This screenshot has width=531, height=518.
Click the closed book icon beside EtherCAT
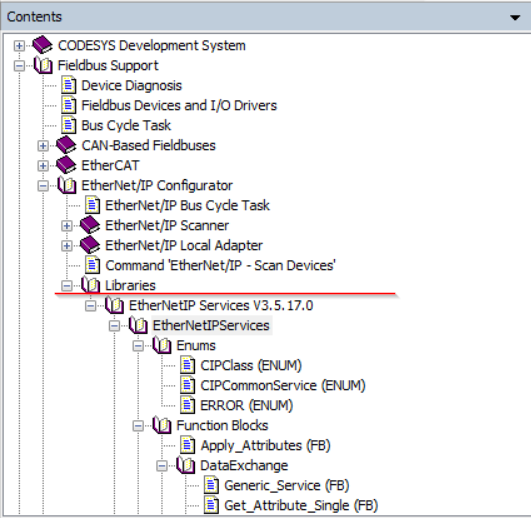pos(66,165)
